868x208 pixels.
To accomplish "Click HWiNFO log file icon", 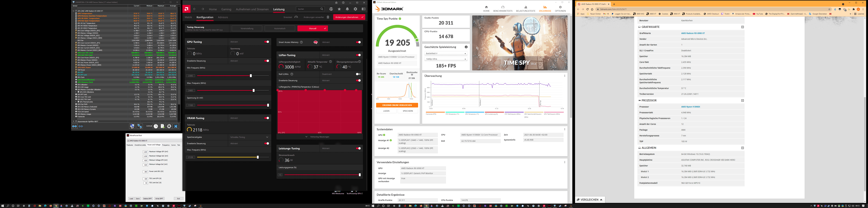I will [162, 126].
